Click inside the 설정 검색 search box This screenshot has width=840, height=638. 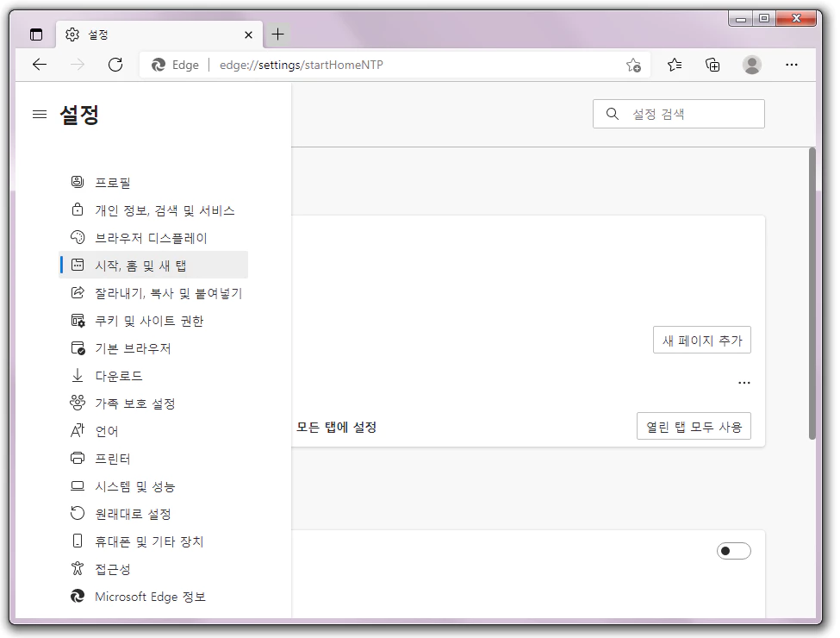click(678, 114)
